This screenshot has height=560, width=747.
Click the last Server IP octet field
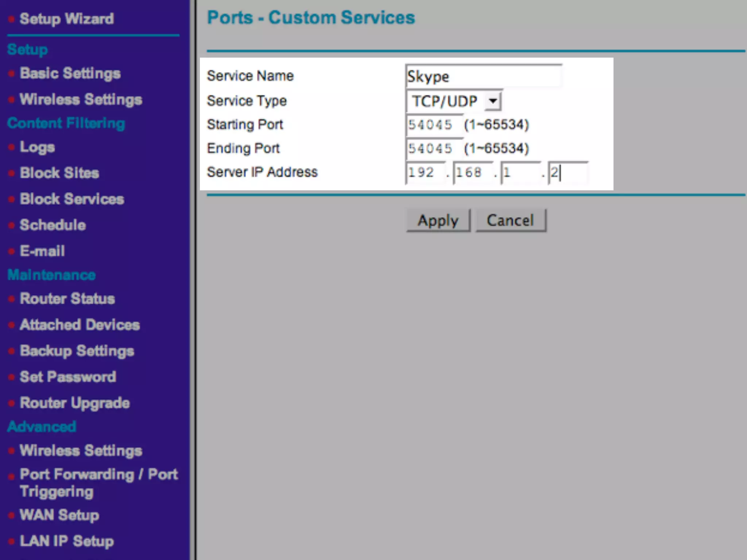tap(568, 172)
